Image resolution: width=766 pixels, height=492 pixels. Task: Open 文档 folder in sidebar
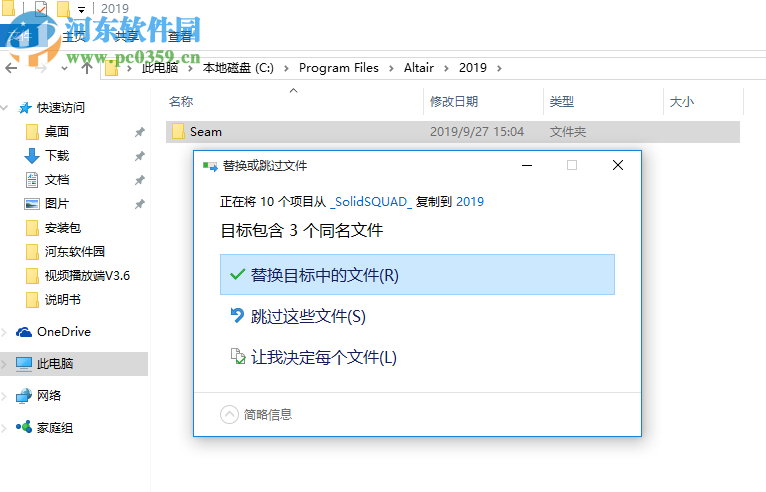click(x=57, y=179)
